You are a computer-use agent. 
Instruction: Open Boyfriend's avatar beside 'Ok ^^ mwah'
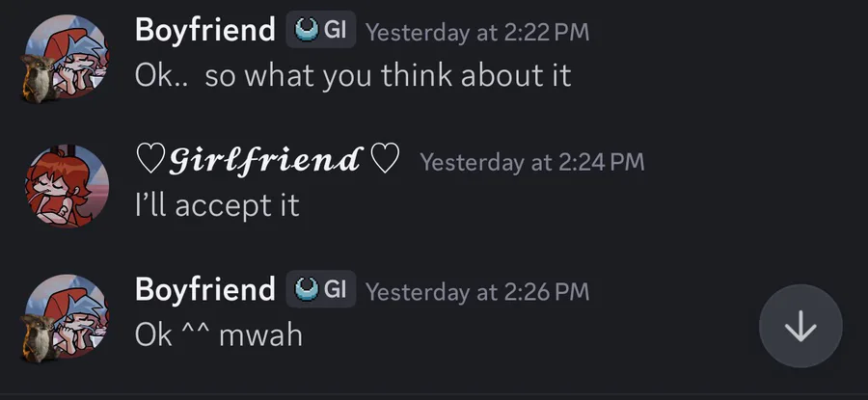[66, 318]
